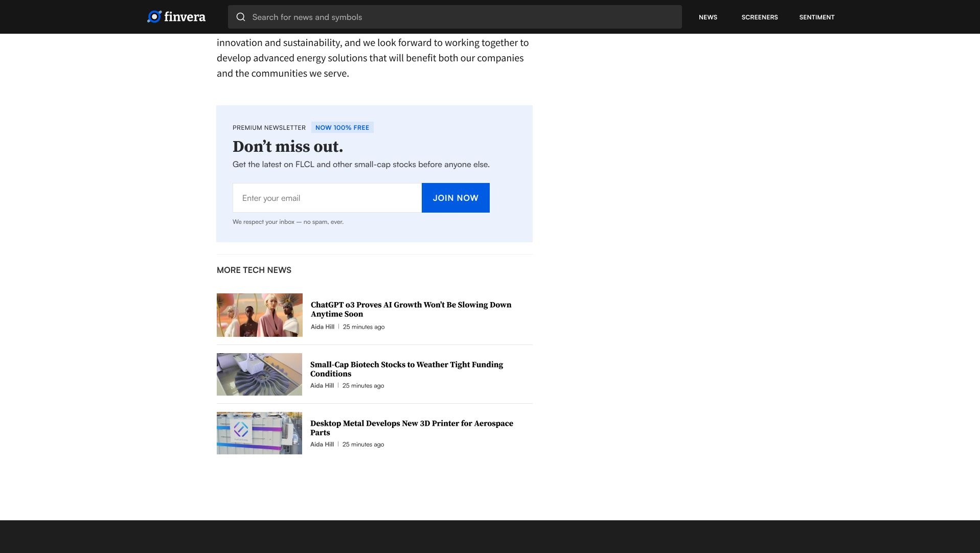Click the Now 100% Free badge
This screenshot has height=553, width=980.
pyautogui.click(x=342, y=127)
